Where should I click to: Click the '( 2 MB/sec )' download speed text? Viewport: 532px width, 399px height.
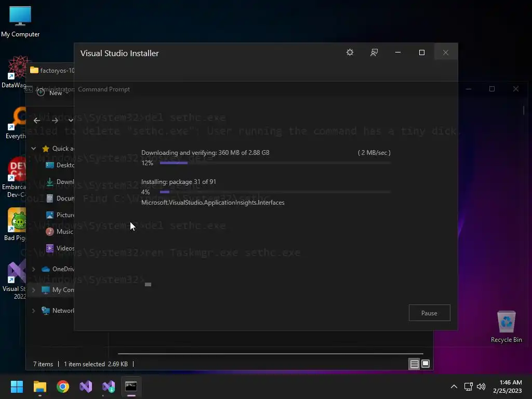[x=374, y=153]
